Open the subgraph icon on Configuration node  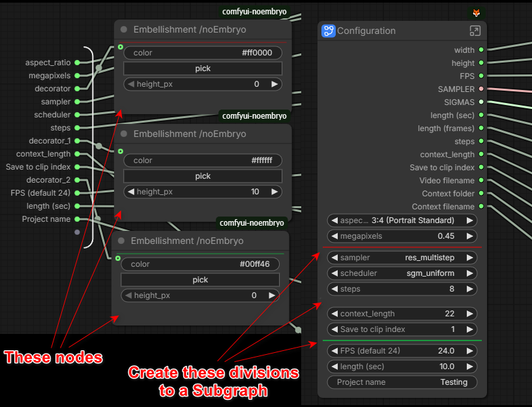click(328, 31)
